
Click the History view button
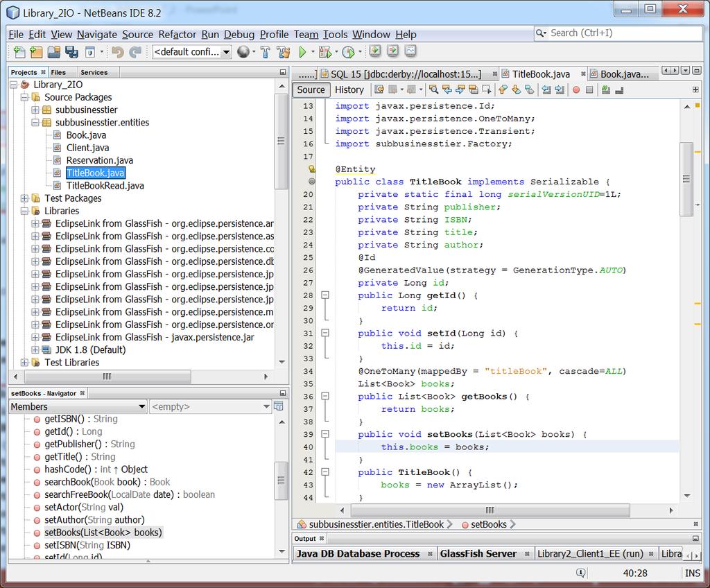pyautogui.click(x=349, y=89)
